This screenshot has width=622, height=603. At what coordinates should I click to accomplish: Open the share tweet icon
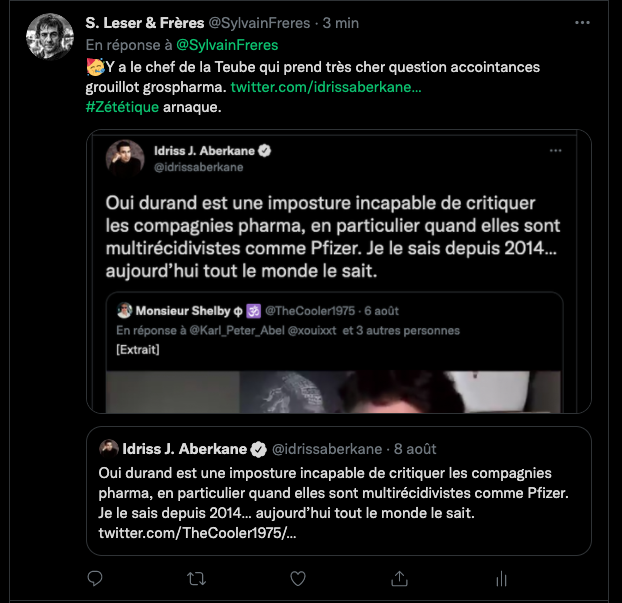[x=399, y=578]
